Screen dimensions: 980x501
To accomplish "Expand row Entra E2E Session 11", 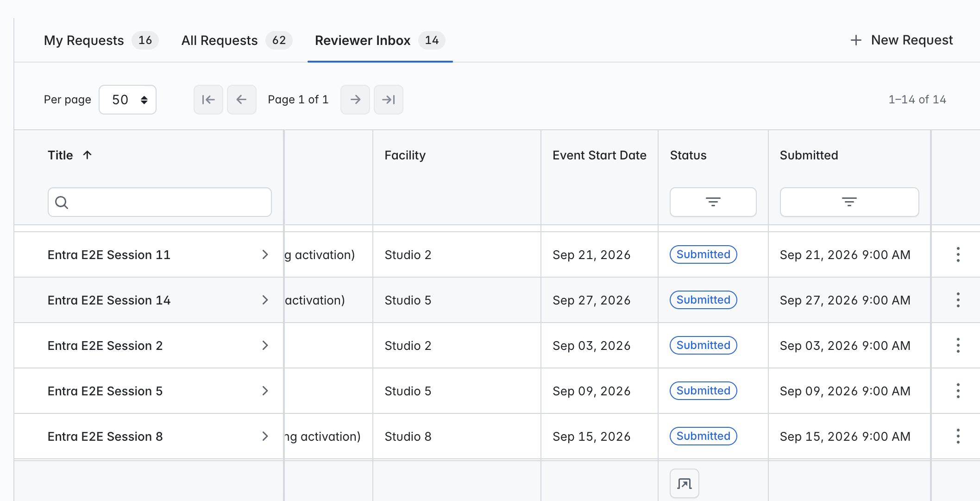I will pyautogui.click(x=265, y=254).
